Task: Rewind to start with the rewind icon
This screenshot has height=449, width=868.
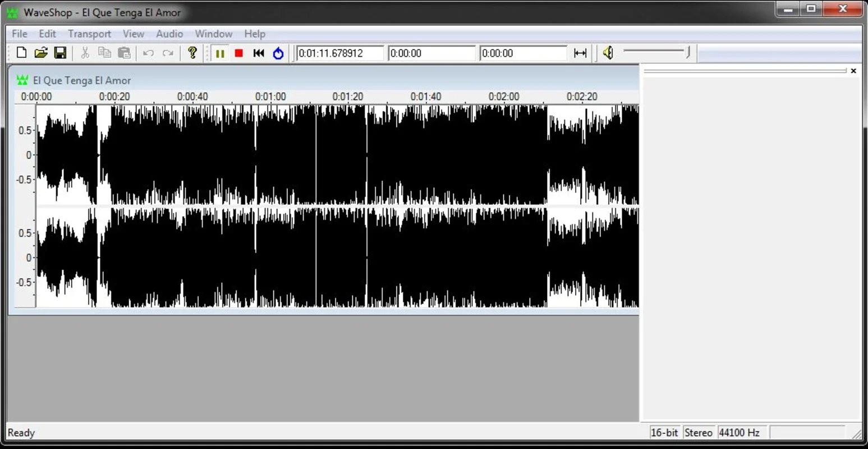Action: (259, 53)
